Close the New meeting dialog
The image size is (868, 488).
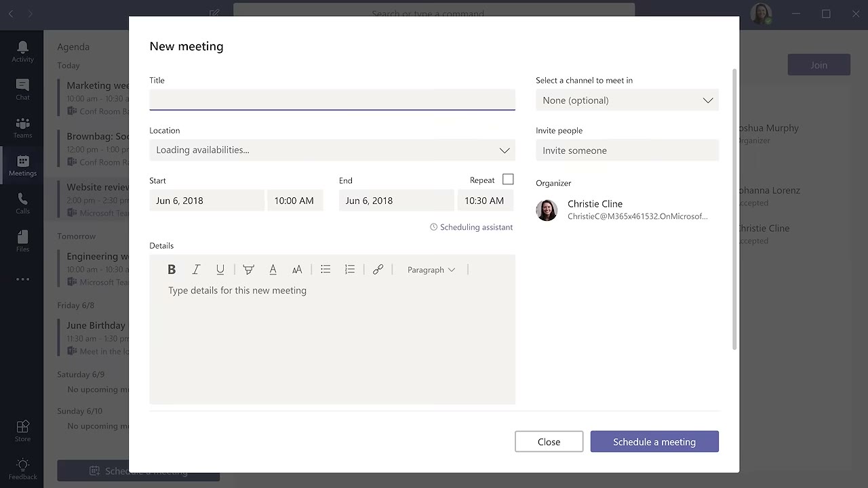click(x=549, y=442)
